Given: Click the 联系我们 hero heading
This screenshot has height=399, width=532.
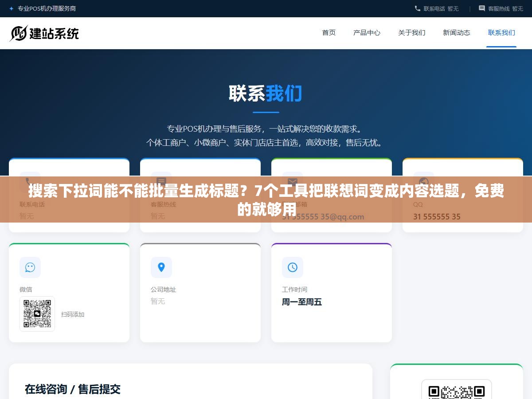Looking at the screenshot, I should (266, 94).
